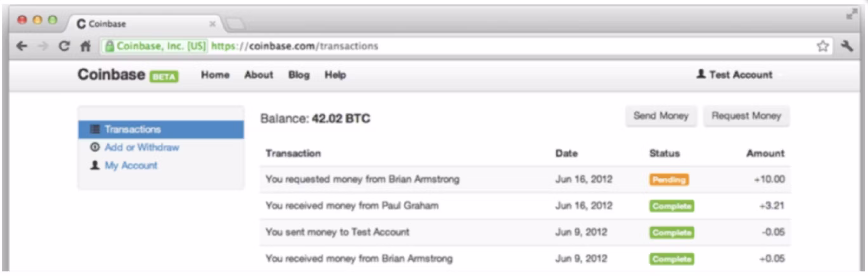Switch to the Blog section

(298, 75)
